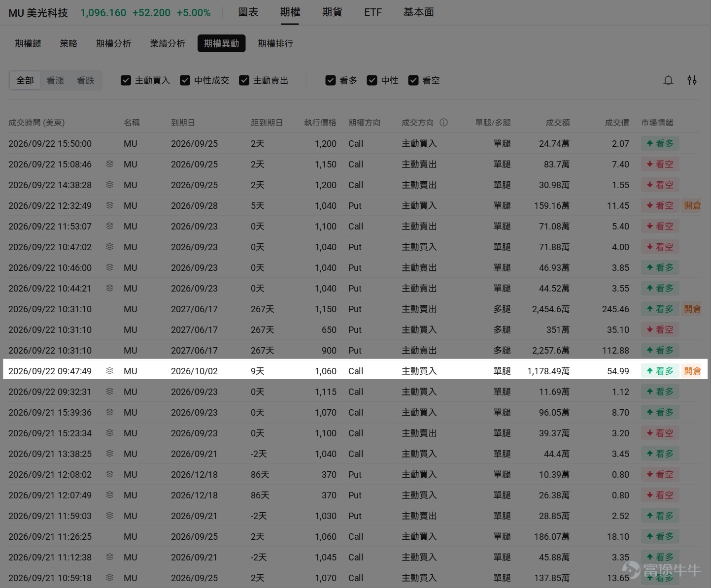Viewport: 711px width, 588px height.
Task: Click the stack icon in the 14:38:28 row
Action: coord(110,185)
